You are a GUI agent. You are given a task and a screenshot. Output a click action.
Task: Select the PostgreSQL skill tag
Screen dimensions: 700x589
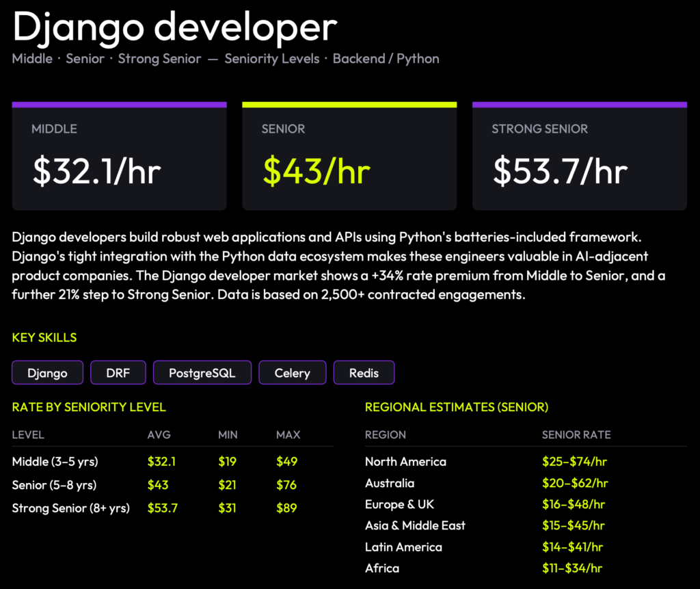pyautogui.click(x=202, y=373)
